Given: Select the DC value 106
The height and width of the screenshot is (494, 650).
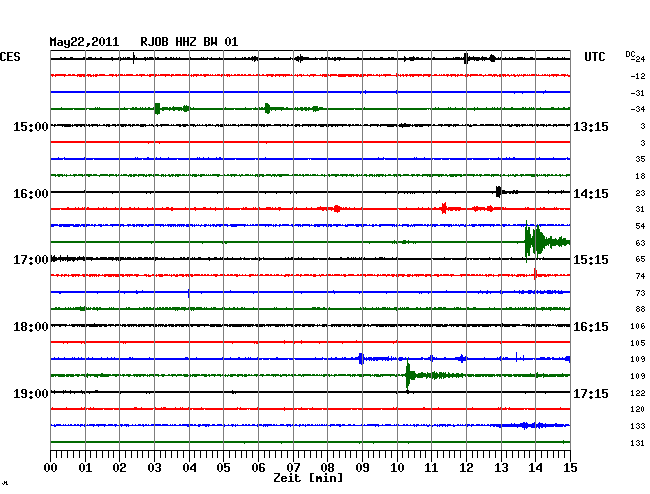Looking at the screenshot, I should 638,326.
